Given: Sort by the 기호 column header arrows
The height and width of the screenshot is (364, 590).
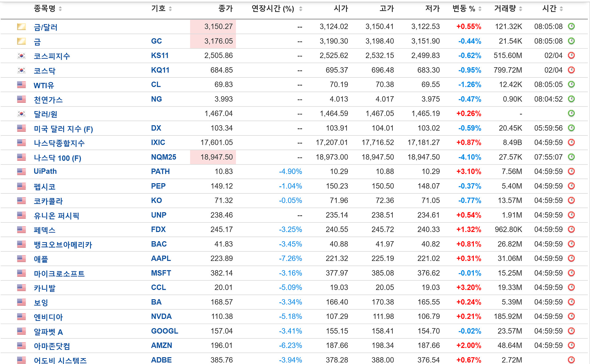Looking at the screenshot, I should click(170, 9).
